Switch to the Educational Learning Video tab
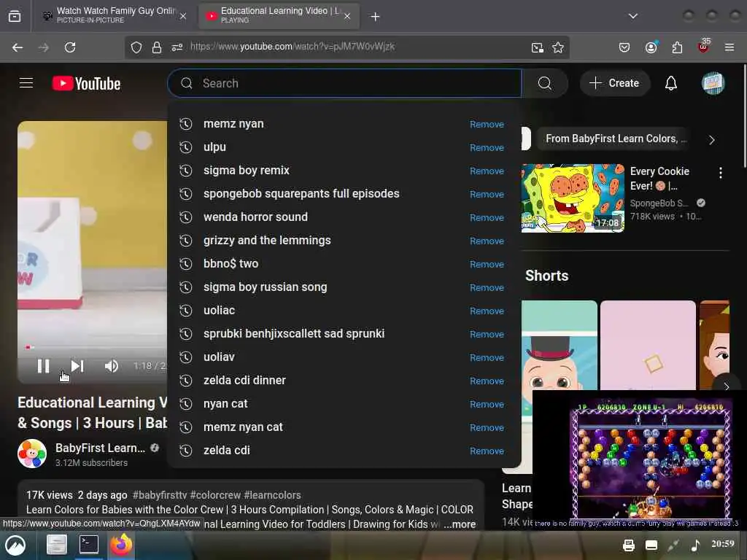 [279, 15]
